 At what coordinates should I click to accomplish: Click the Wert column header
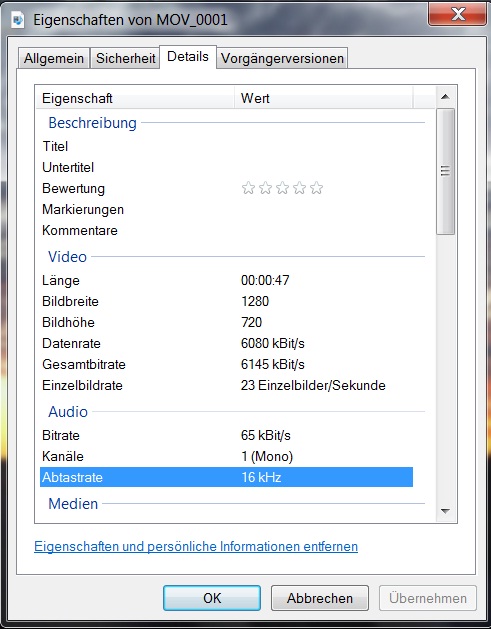pyautogui.click(x=323, y=98)
